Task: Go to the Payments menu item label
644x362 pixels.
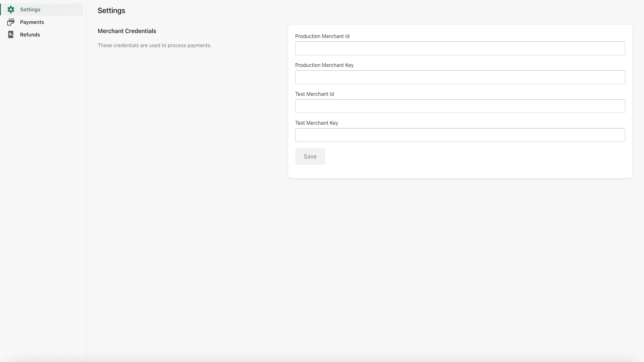Action: [x=32, y=22]
